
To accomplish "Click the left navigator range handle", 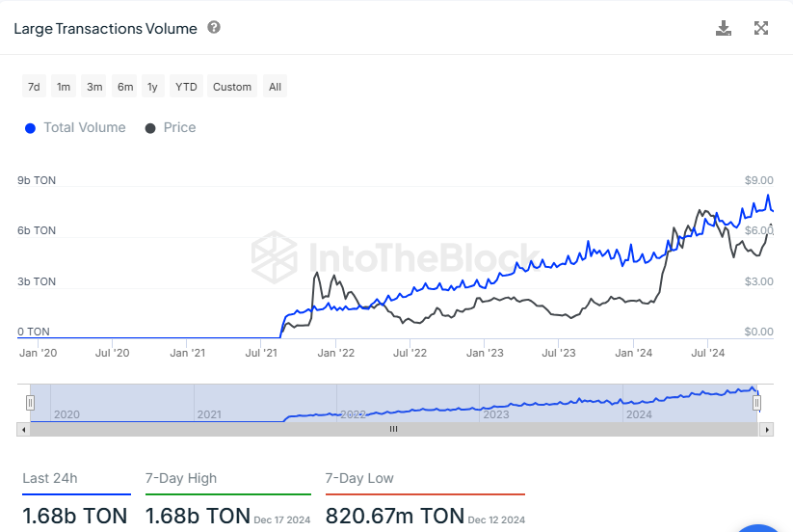I will [30, 402].
